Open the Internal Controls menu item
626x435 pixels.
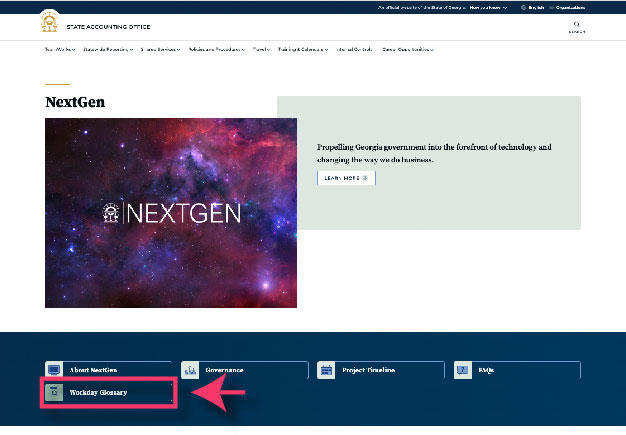(355, 49)
